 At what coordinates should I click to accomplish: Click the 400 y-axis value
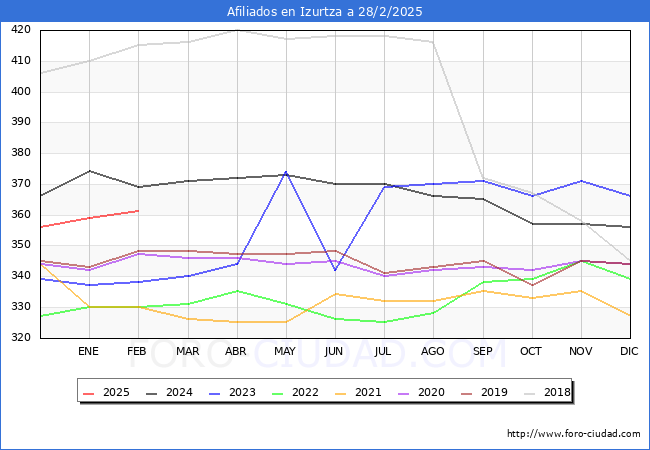tap(21, 91)
